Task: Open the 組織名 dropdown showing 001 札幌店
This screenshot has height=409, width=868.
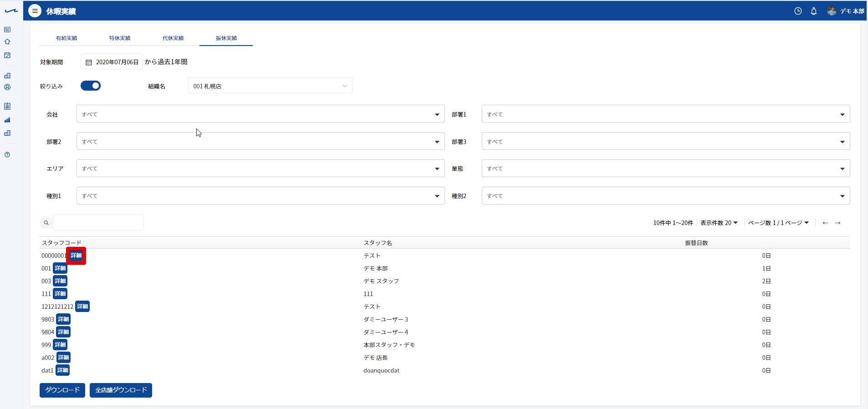Action: [271, 86]
